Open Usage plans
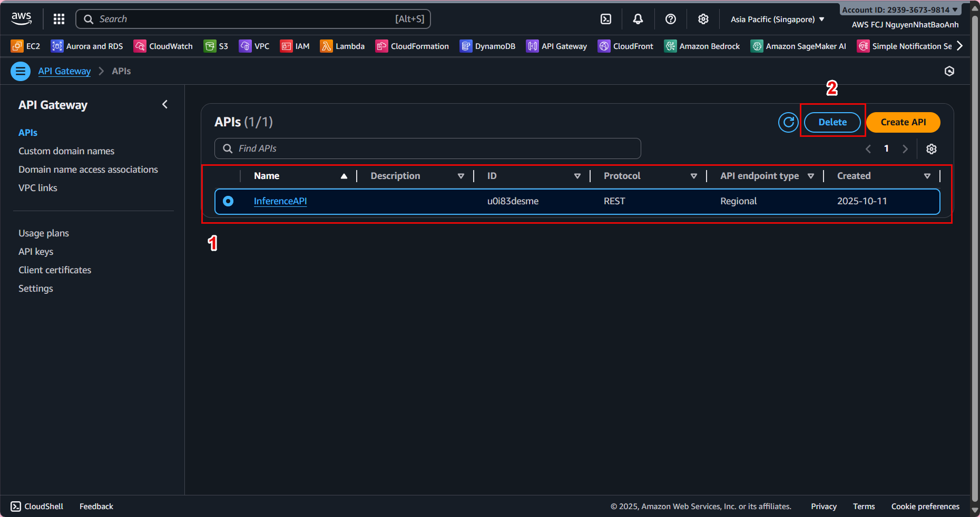This screenshot has height=517, width=980. (44, 233)
